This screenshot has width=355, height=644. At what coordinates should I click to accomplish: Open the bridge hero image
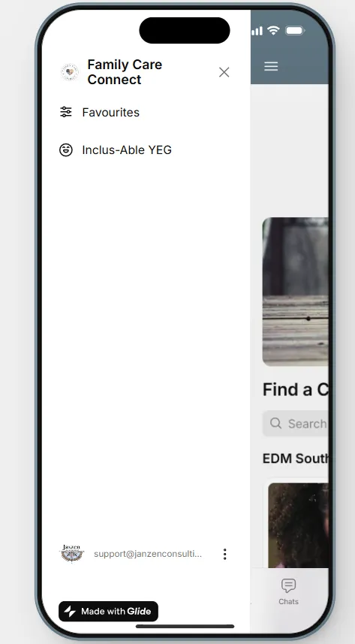point(296,292)
